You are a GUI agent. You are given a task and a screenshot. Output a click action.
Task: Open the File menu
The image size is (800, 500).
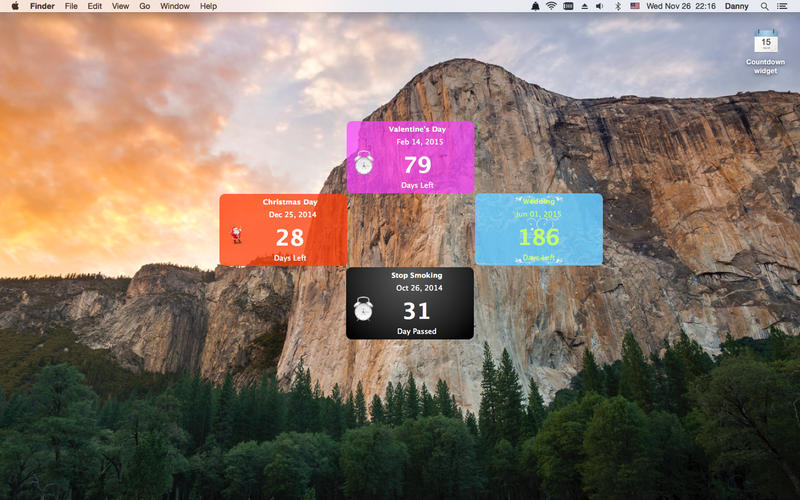click(71, 6)
